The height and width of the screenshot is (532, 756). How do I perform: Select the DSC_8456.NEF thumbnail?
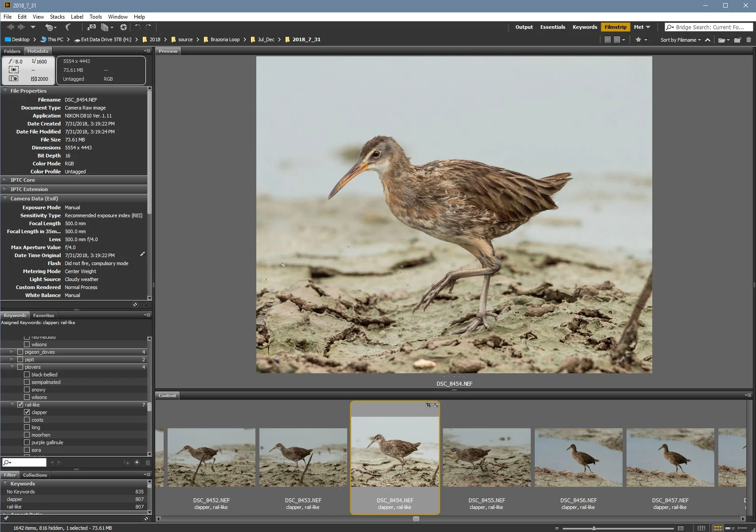pyautogui.click(x=578, y=458)
